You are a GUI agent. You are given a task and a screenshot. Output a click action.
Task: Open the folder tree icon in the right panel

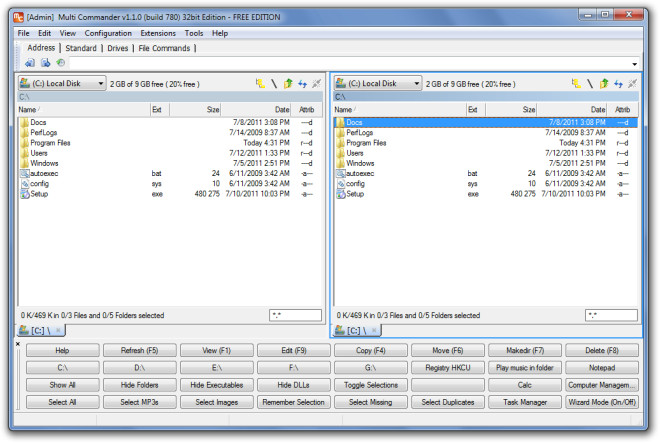click(577, 83)
